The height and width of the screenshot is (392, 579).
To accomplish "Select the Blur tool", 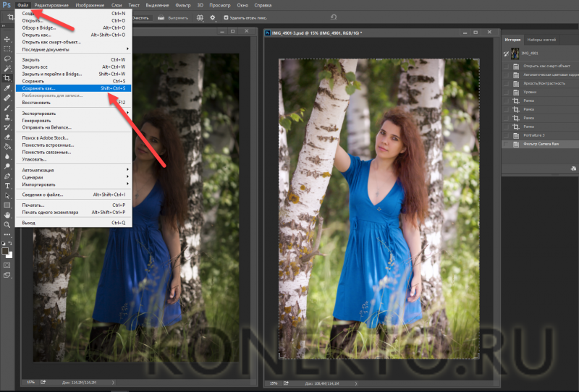I will click(7, 156).
